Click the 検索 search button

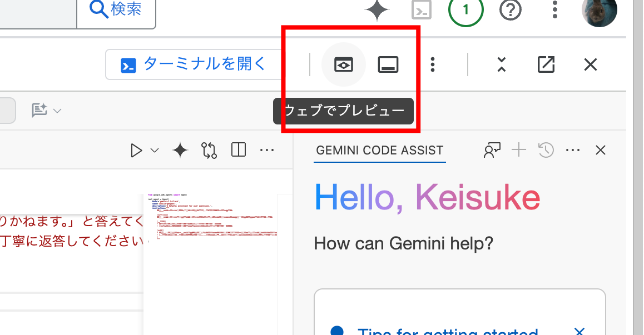(x=116, y=10)
